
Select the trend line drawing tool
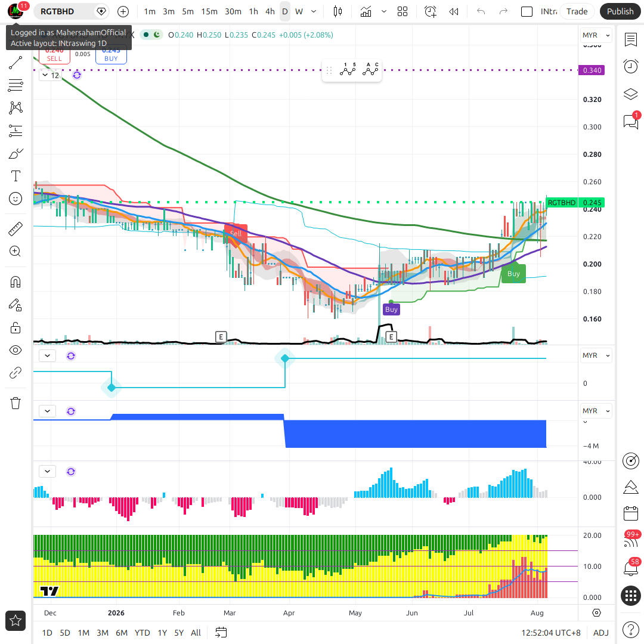(x=16, y=63)
